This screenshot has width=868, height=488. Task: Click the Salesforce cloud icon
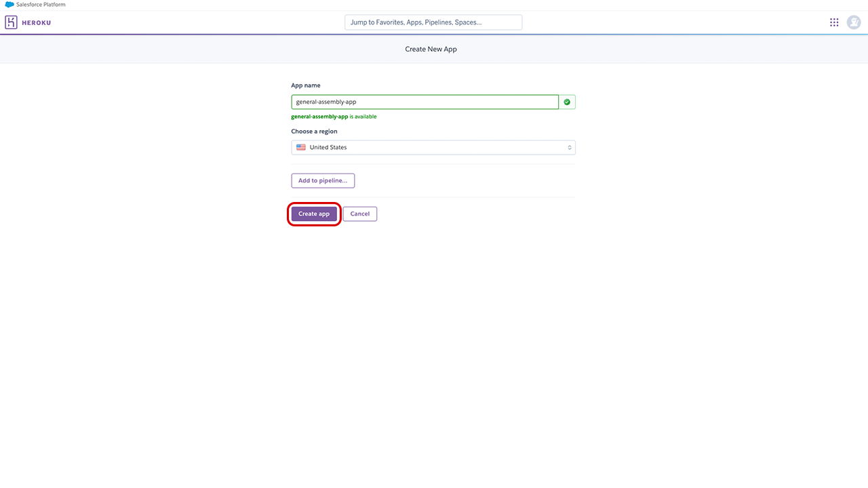point(9,5)
